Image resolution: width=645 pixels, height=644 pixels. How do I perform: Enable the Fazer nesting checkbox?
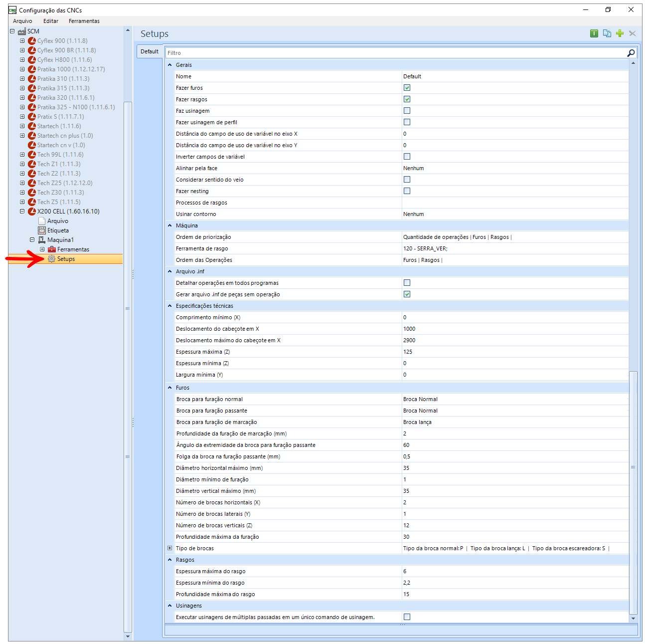point(407,191)
